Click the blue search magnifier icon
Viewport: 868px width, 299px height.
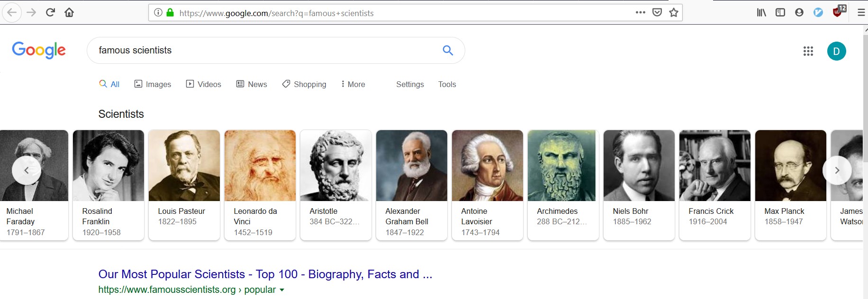click(447, 50)
